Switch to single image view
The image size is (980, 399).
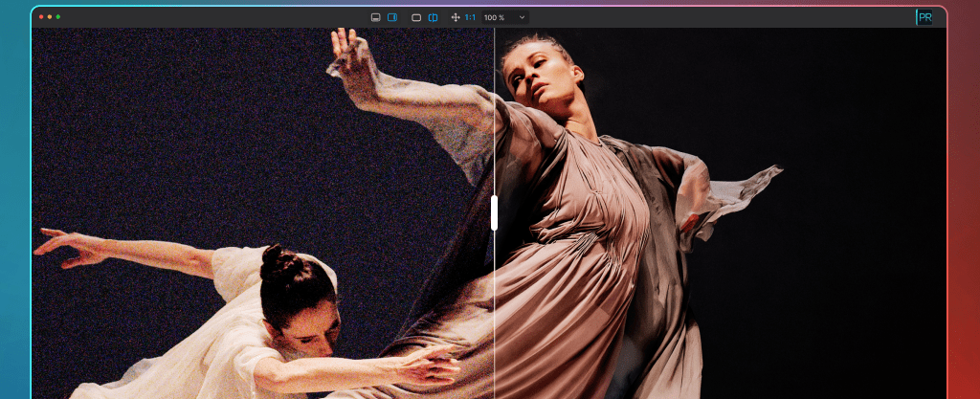tap(416, 17)
